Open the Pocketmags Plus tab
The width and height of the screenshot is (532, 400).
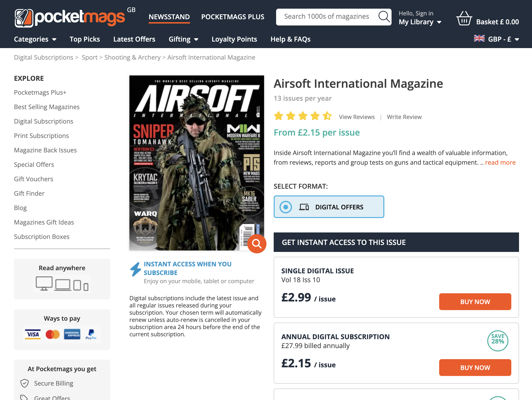233,17
